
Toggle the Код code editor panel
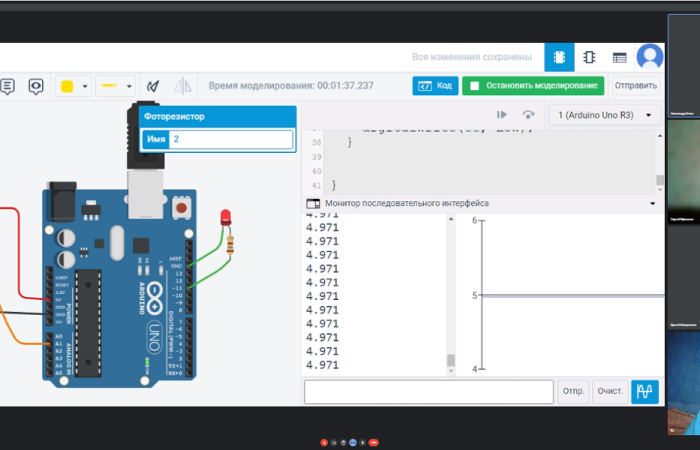pyautogui.click(x=435, y=86)
